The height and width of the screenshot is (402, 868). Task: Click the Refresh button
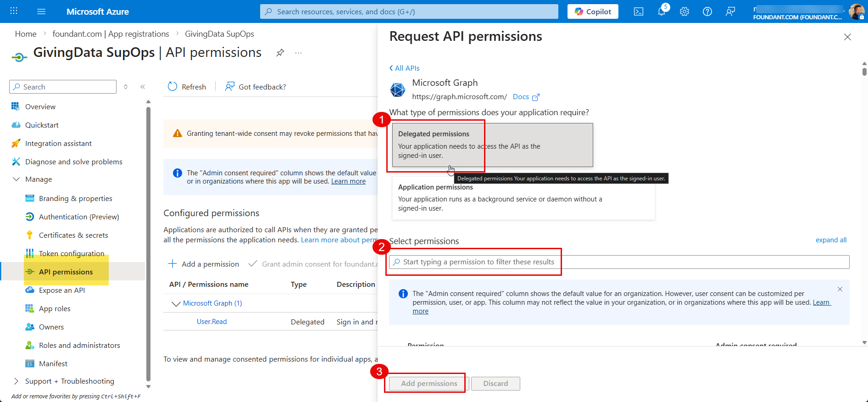187,87
